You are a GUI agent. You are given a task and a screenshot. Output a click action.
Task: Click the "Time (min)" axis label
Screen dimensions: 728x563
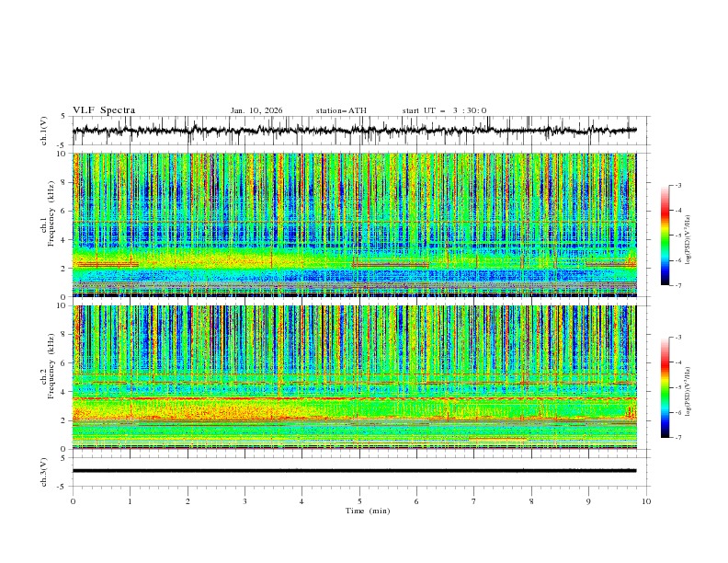pyautogui.click(x=368, y=511)
